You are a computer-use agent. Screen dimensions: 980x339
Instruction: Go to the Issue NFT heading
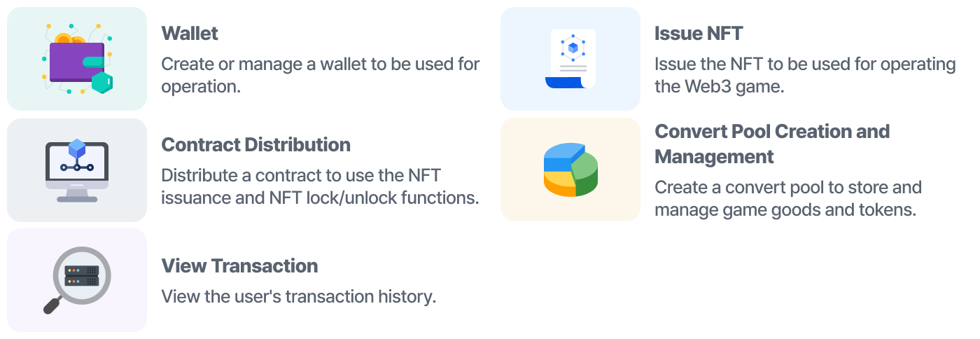click(x=699, y=33)
